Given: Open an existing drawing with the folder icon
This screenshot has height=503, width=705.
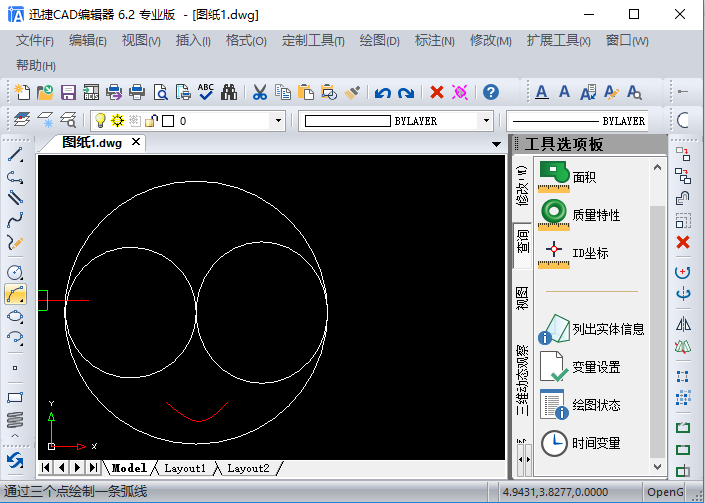Looking at the screenshot, I should click(x=45, y=92).
